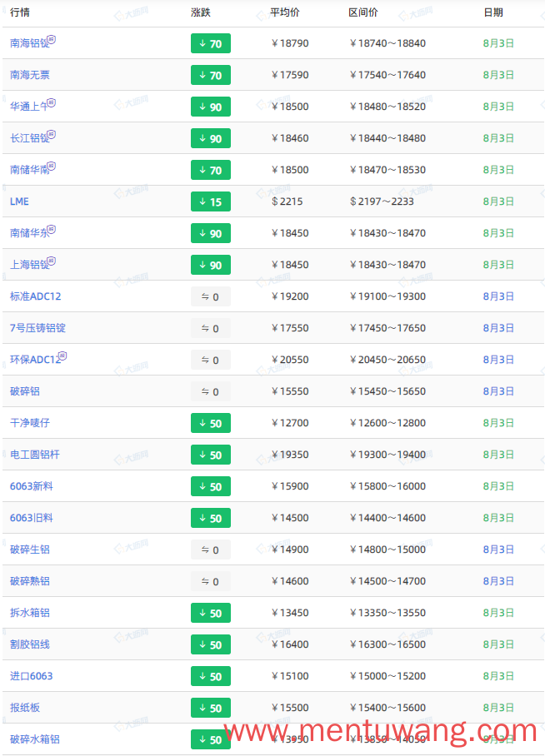Click the small badge icon beside 南海铝锭
Viewport: 545px width, 756px height.
tap(51, 39)
